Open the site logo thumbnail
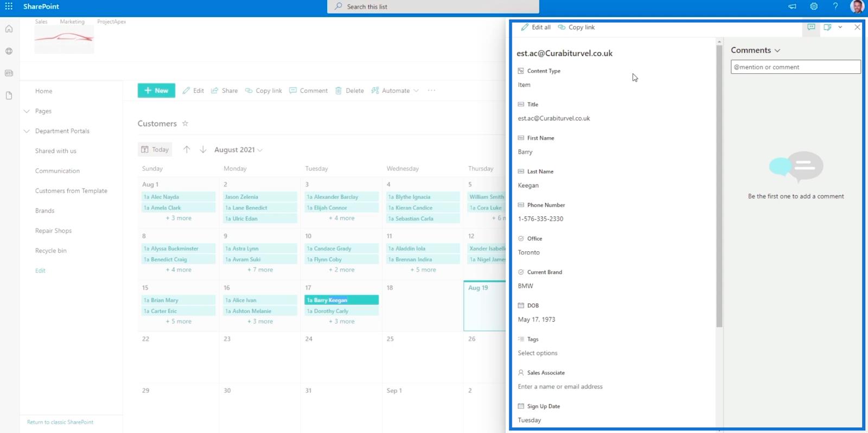The image size is (868, 433). (x=64, y=39)
